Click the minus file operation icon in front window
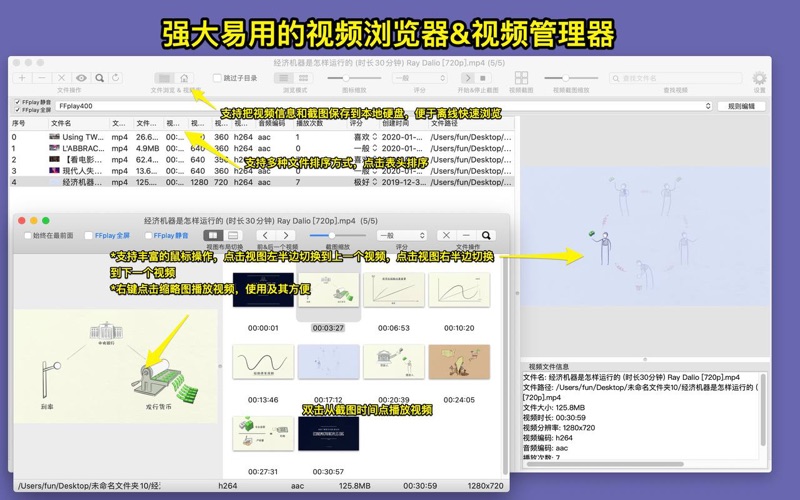The width and height of the screenshot is (800, 500). pyautogui.click(x=466, y=235)
